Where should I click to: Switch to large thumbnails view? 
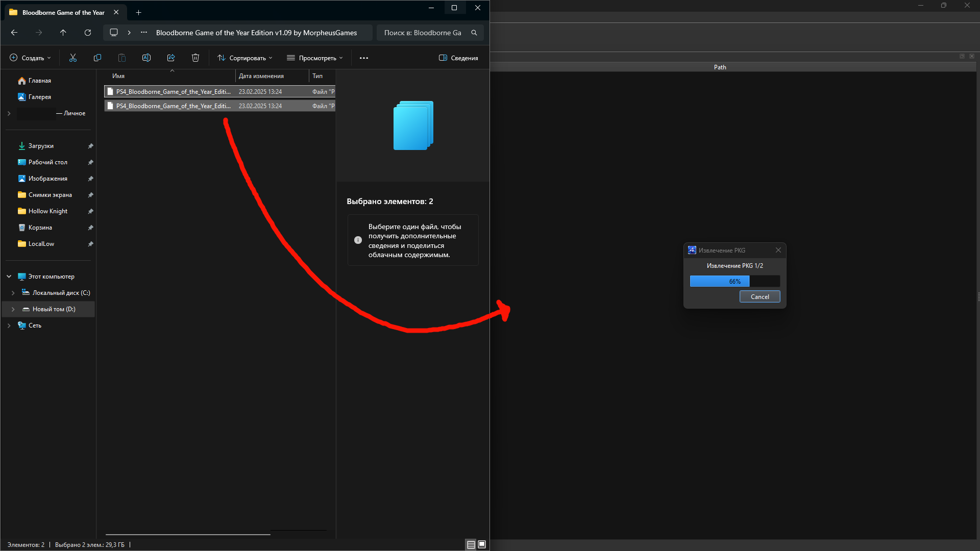(x=482, y=544)
